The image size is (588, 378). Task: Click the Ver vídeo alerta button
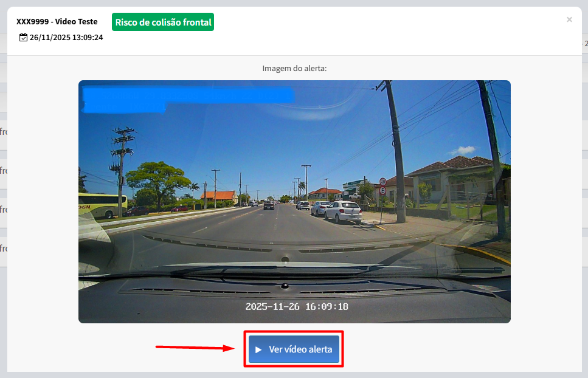(294, 349)
